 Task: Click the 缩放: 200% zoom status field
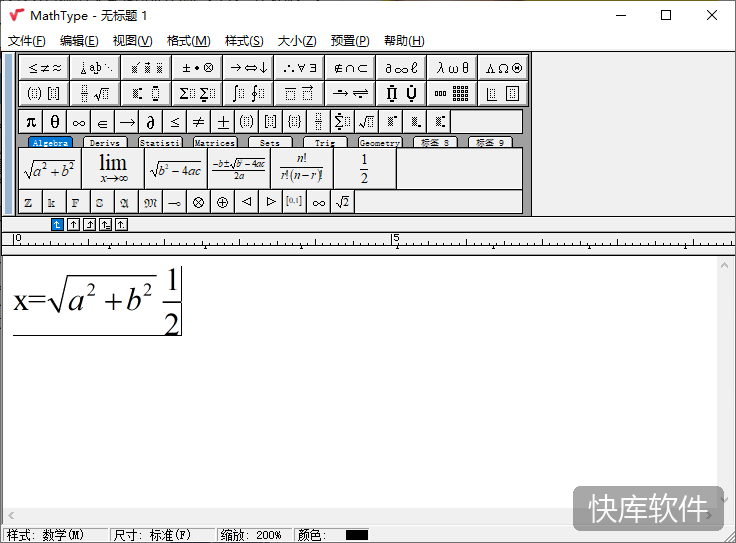pyautogui.click(x=254, y=535)
